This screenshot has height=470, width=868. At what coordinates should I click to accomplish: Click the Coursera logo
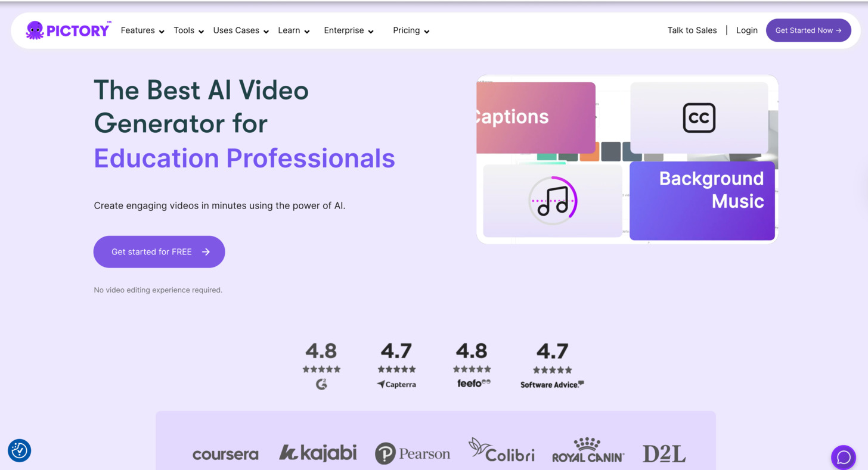point(225,455)
